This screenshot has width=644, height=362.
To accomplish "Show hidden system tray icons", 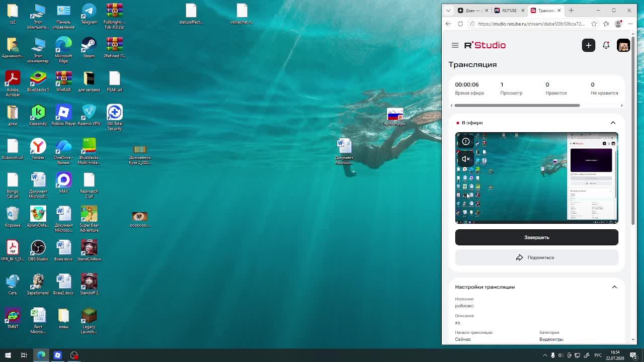I will point(545,355).
